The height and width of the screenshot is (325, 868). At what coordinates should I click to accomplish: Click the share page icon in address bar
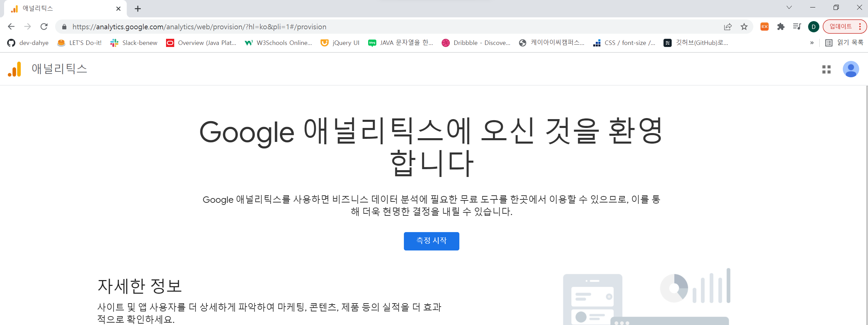(x=728, y=27)
